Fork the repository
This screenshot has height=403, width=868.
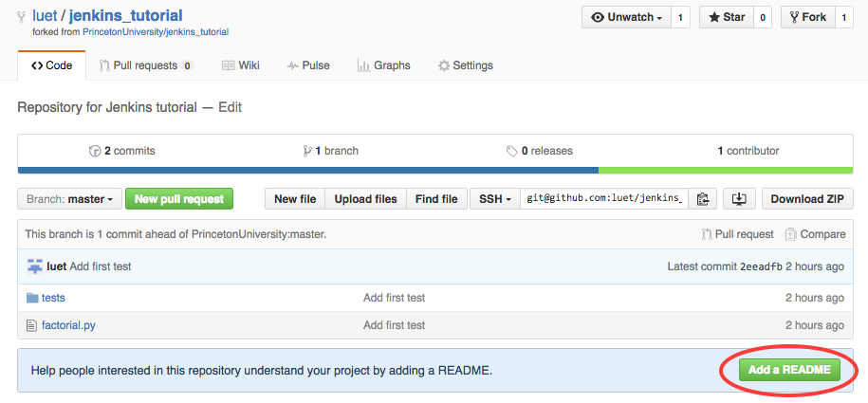(807, 17)
